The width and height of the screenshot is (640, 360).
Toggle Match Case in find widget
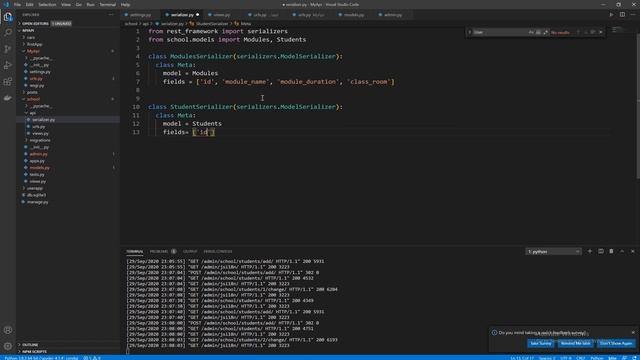click(x=531, y=32)
